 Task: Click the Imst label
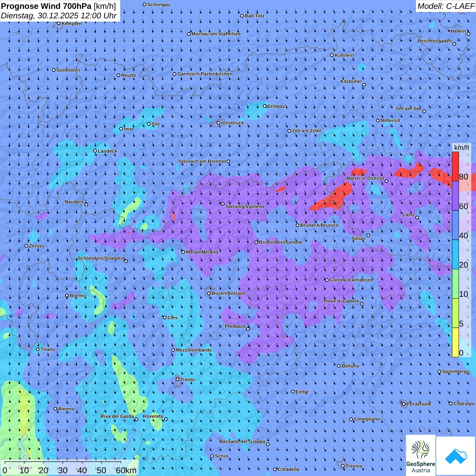[x=129, y=129]
